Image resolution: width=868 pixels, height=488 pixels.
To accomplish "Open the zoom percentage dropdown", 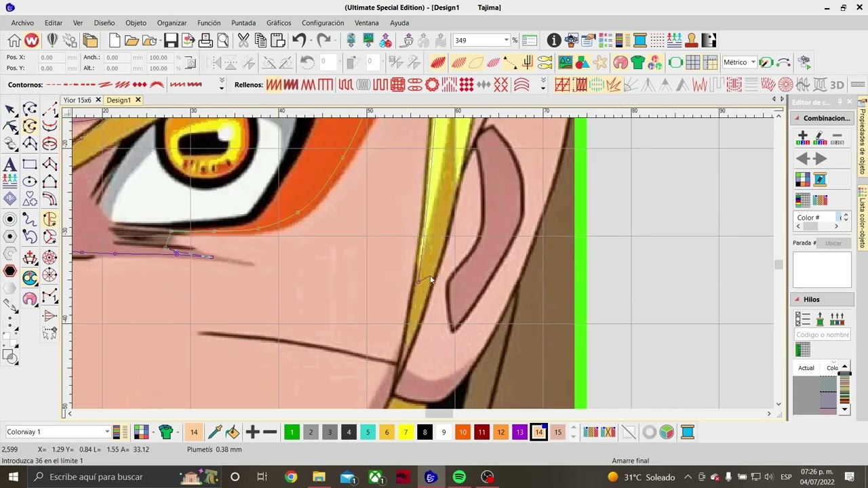I will 506,41.
